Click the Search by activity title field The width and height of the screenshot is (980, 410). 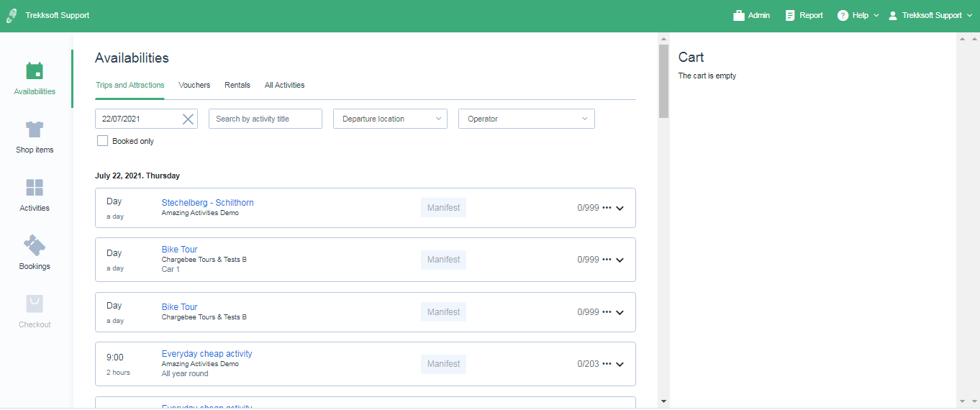(x=265, y=119)
